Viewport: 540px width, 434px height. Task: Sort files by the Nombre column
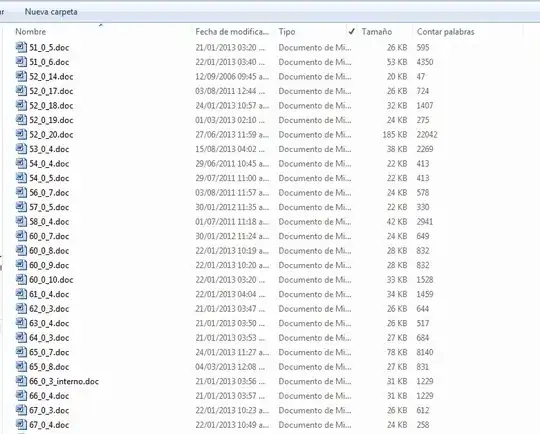[x=31, y=32]
